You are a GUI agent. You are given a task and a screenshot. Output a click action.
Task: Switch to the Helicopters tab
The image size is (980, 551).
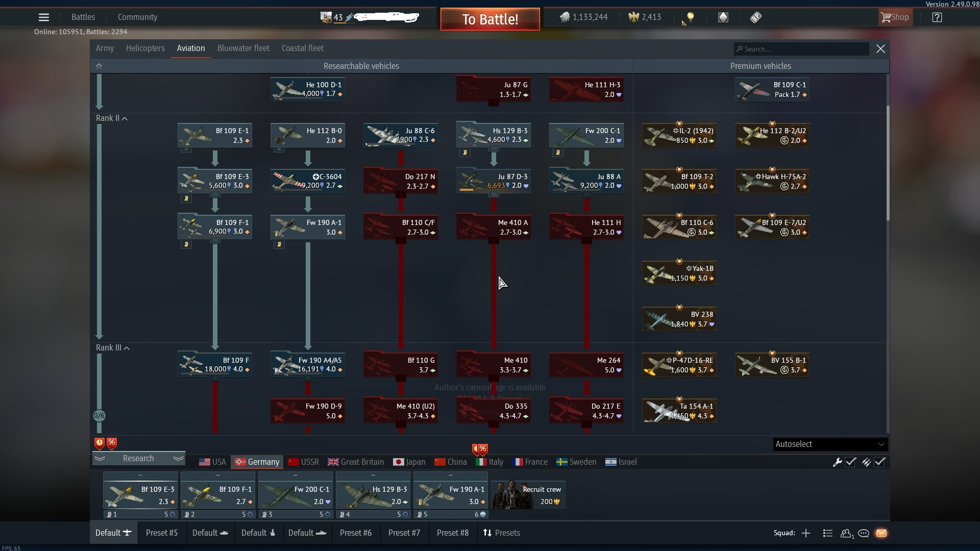tap(145, 48)
